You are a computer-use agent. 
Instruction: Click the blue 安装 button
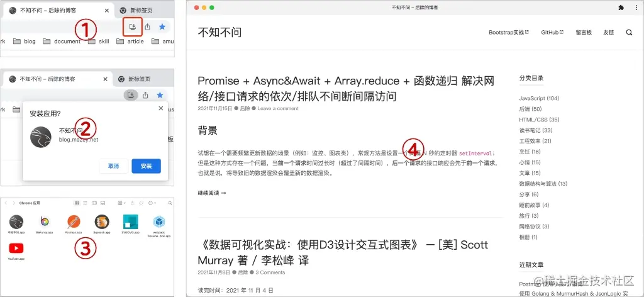(146, 166)
